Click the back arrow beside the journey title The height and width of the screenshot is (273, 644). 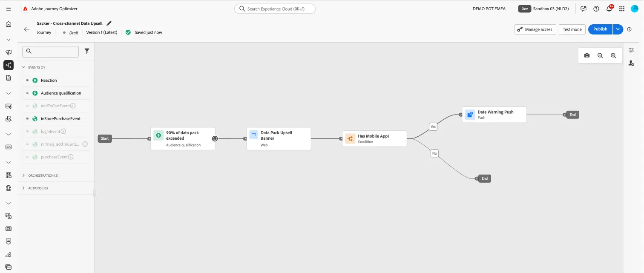point(27,29)
